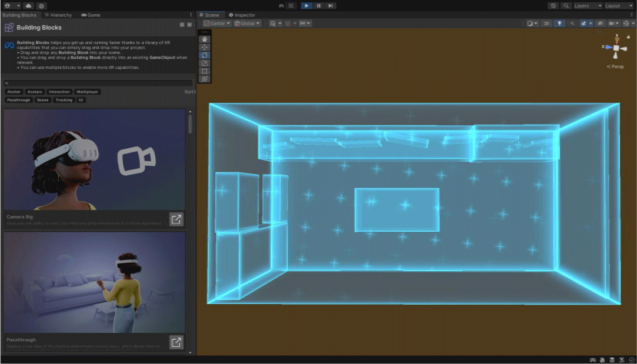Open the global search magnifier icon
The height and width of the screenshot is (364, 637).
[566, 6]
